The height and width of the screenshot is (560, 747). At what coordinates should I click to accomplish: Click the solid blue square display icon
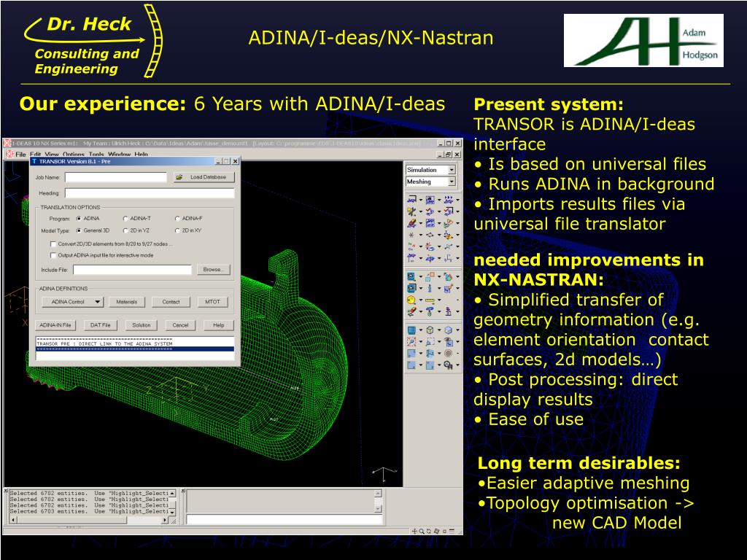(411, 330)
